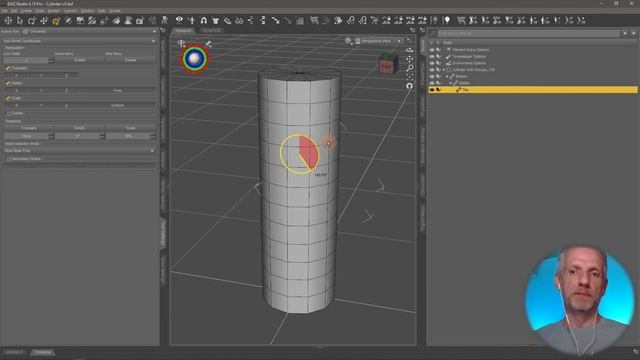This screenshot has height=360, width=640.
Task: Click the binoculars toolbar icon
Action: click(239, 20)
